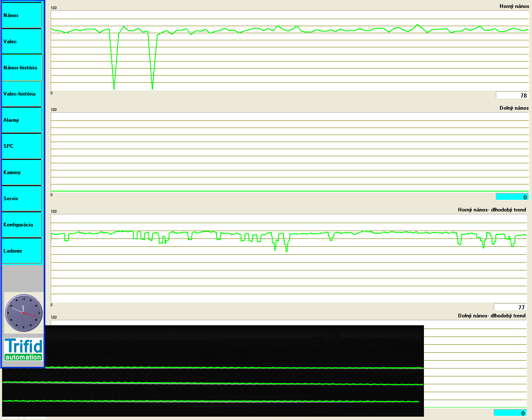Show the Alarmy panel

22,120
